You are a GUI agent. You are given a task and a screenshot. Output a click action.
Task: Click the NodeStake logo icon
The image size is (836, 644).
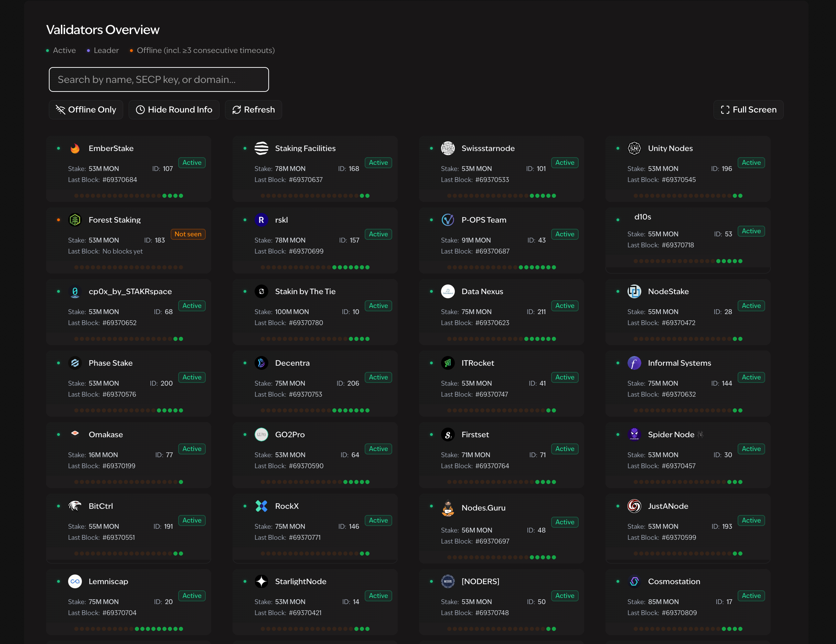[x=634, y=291]
